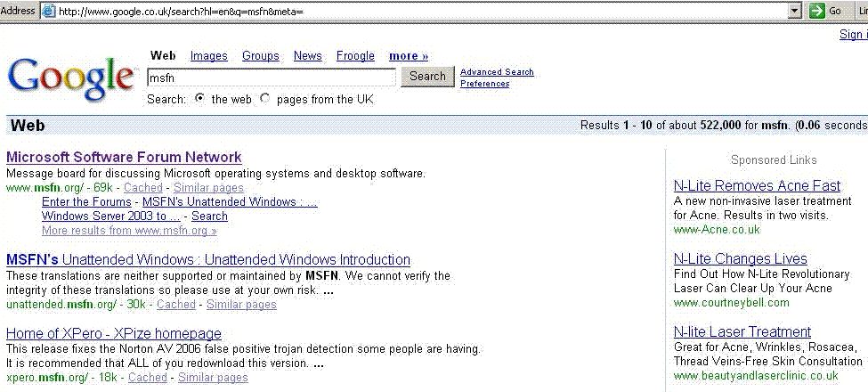Screen dimensions: 868x392
Task: Click the Sign in link
Action: [x=853, y=35]
